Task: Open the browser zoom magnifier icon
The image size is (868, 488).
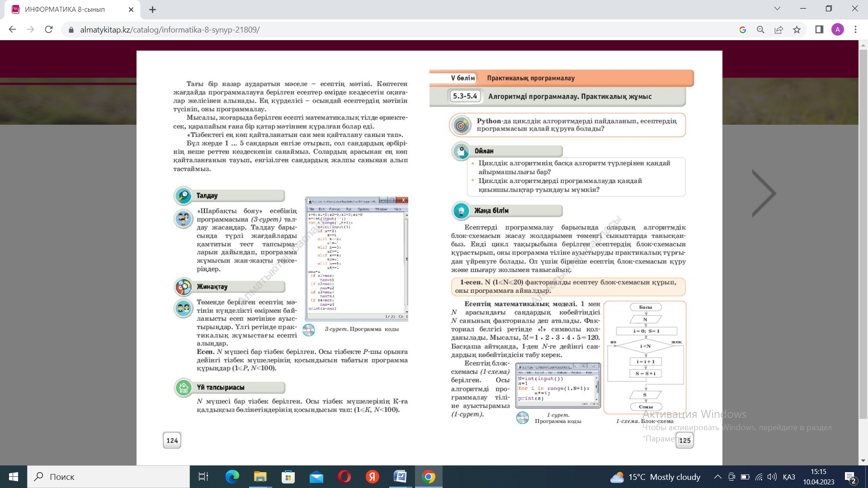Action: (x=760, y=30)
